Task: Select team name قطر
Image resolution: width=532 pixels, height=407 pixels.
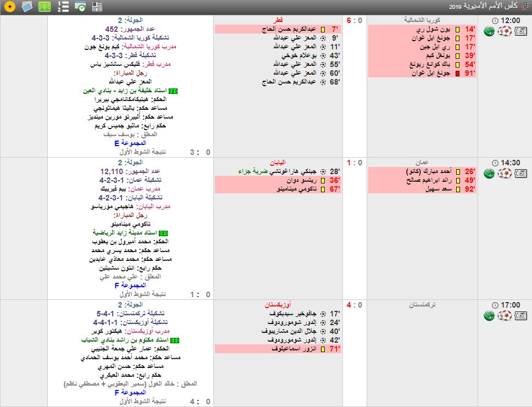Action: pos(278,20)
